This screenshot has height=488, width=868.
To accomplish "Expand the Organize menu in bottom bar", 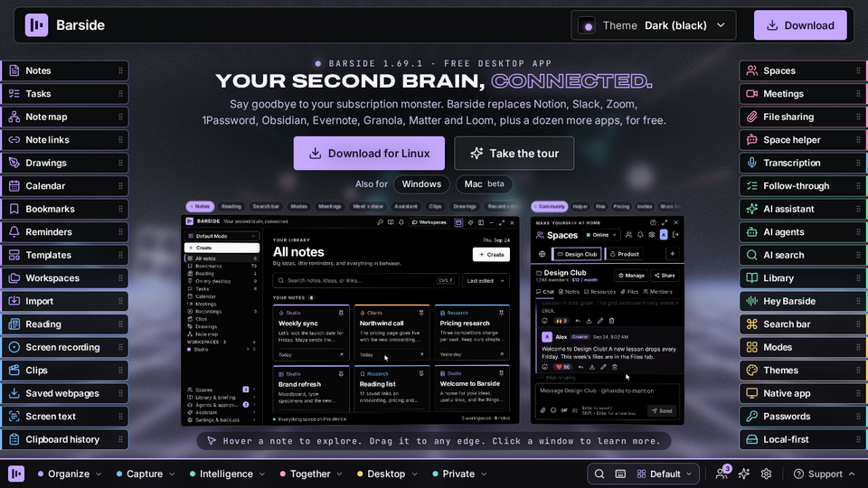I will [70, 474].
